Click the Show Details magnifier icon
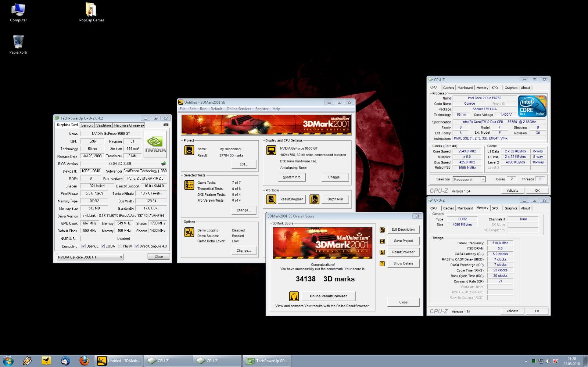 coord(382,264)
